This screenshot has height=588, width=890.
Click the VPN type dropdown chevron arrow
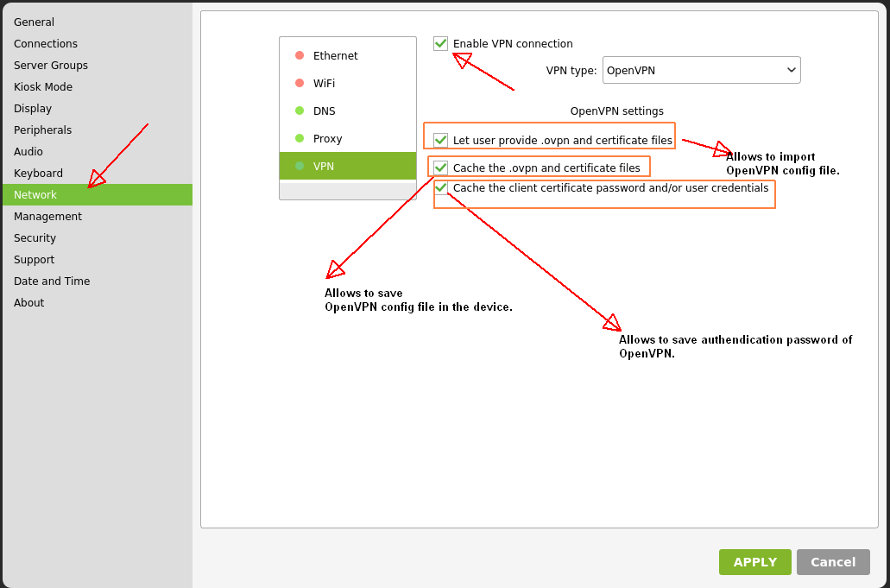pyautogui.click(x=792, y=71)
